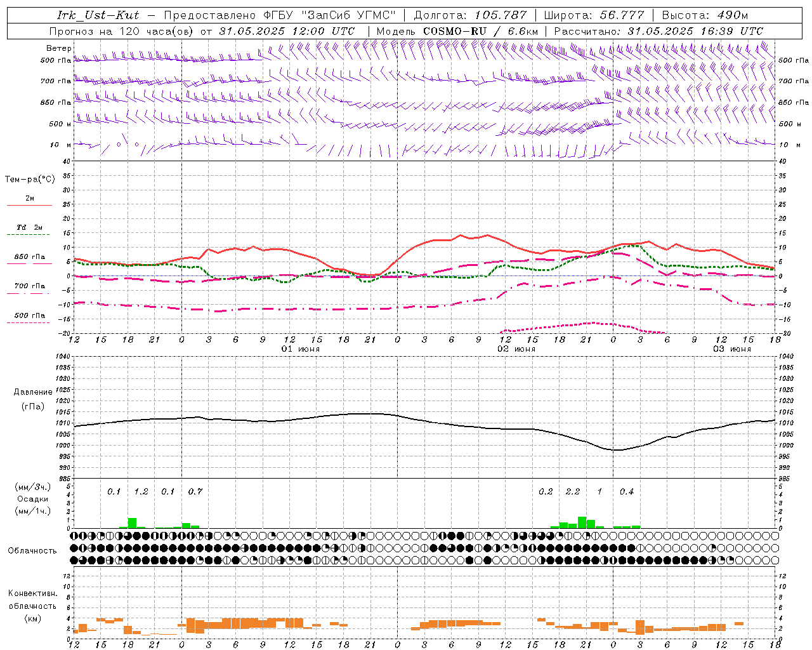Screen dimensions: 812x650
Task: Click the "03 июня" date label
Action: (732, 349)
